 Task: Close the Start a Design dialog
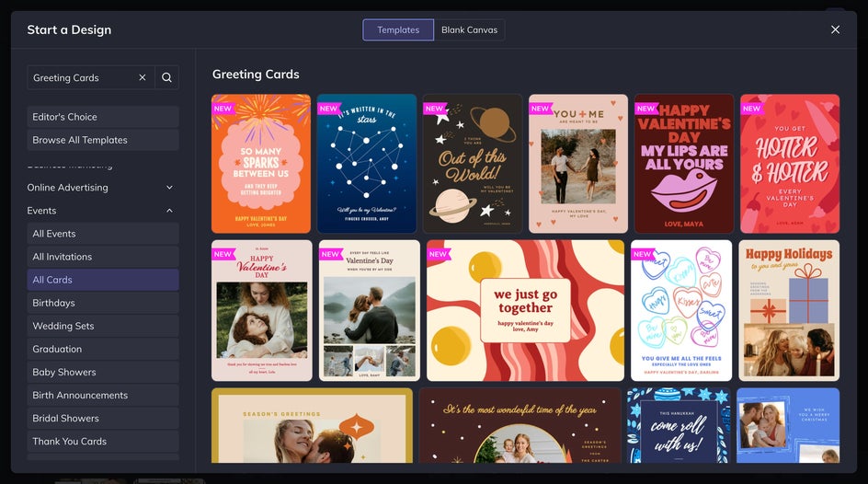pyautogui.click(x=835, y=29)
